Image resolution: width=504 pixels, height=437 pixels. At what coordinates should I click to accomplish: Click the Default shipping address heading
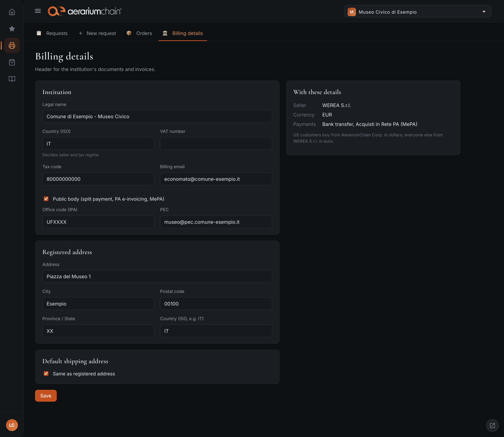[x=75, y=361]
